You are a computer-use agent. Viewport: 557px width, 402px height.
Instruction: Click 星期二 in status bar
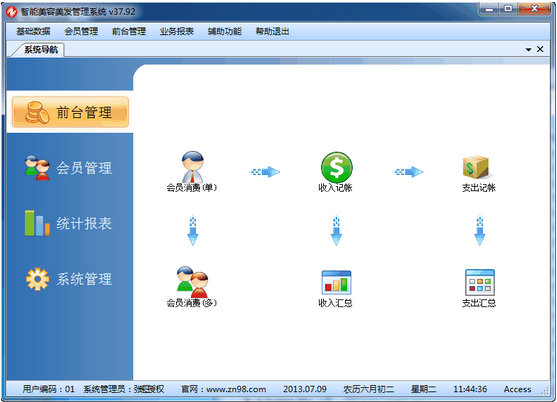click(423, 389)
